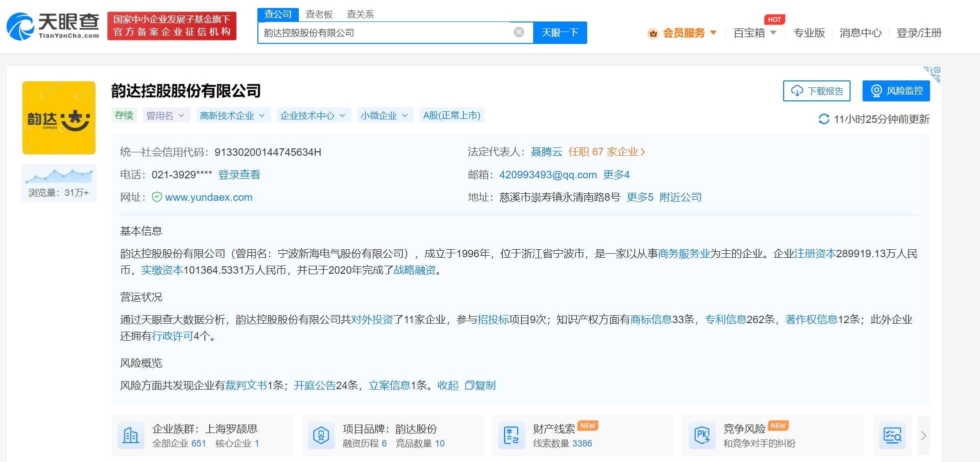Open the 开庭公告 link
The height and width of the screenshot is (462, 980).
pyautogui.click(x=315, y=386)
